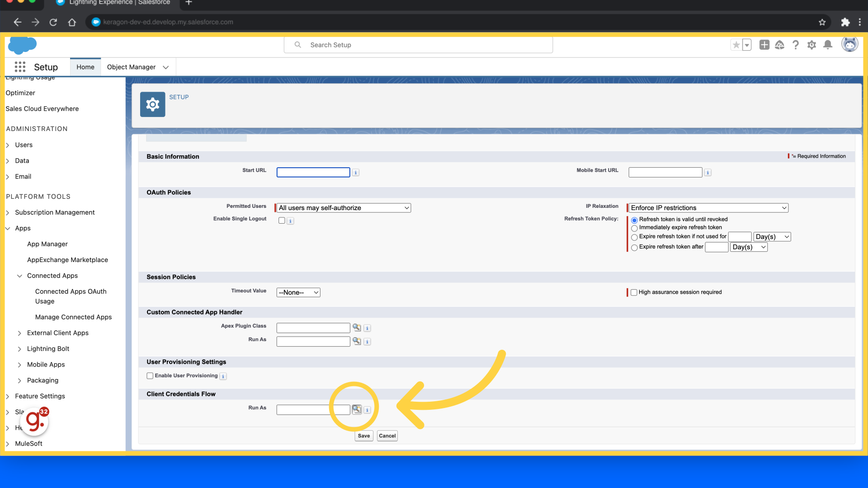Select Expire refresh token after option
This screenshot has width=868, height=488.
(x=634, y=248)
